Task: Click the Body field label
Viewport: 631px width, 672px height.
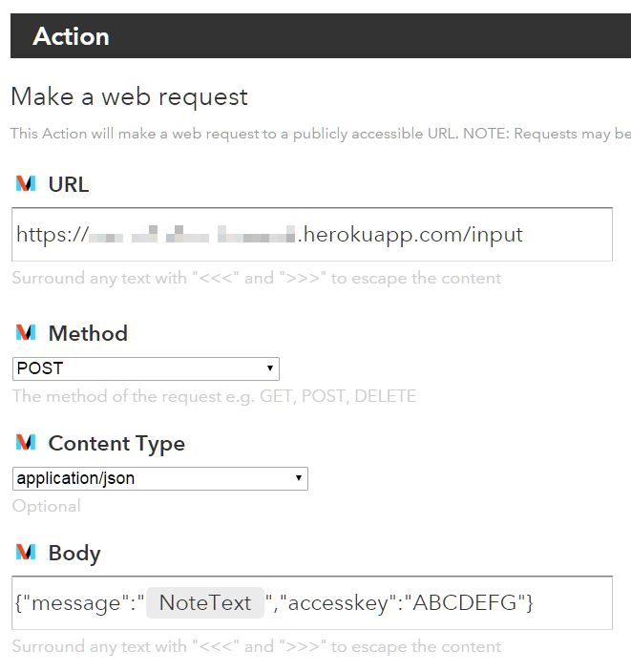Action: point(74,553)
